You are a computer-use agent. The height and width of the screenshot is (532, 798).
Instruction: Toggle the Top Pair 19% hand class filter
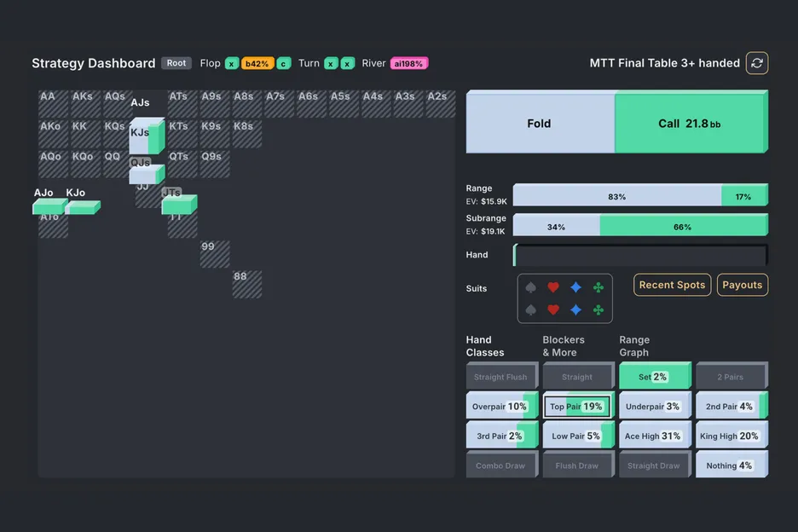click(x=577, y=407)
